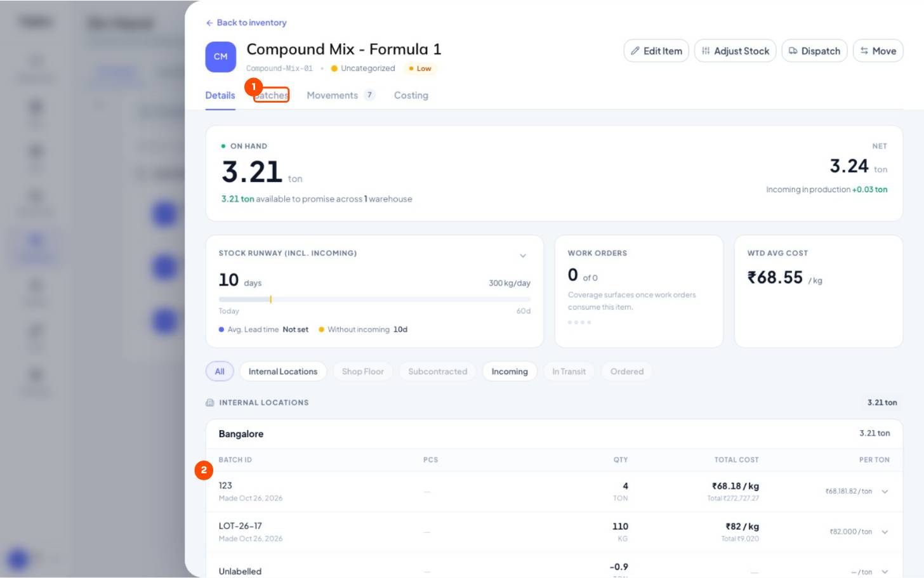
Task: Filter by Shop Floor
Action: [362, 371]
